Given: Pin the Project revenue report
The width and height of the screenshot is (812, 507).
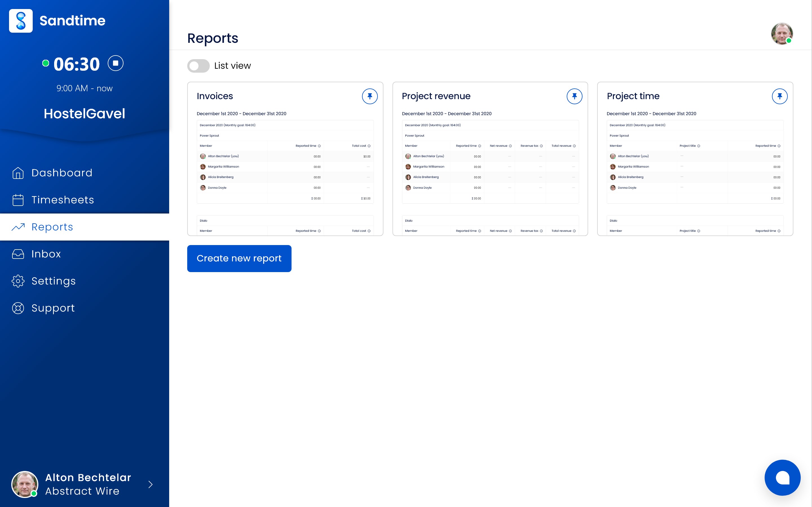Looking at the screenshot, I should pos(574,96).
